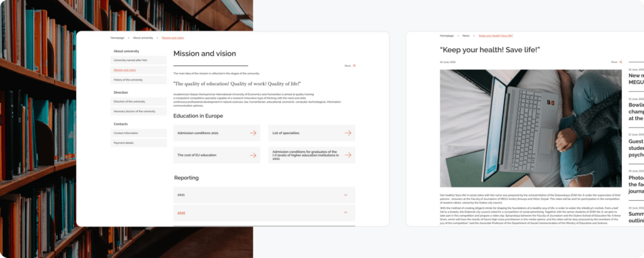The height and width of the screenshot is (258, 644).
Task: Click 'News' breadcrumb on the article page
Action: (x=466, y=36)
